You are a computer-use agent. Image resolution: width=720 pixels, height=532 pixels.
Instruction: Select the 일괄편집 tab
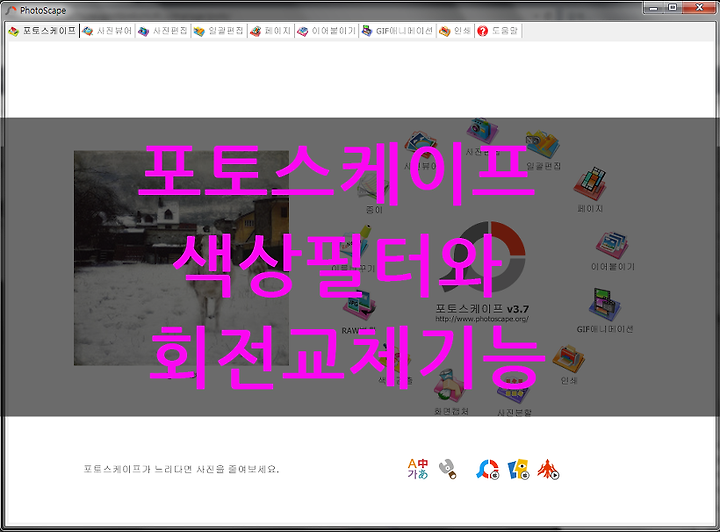(219, 31)
